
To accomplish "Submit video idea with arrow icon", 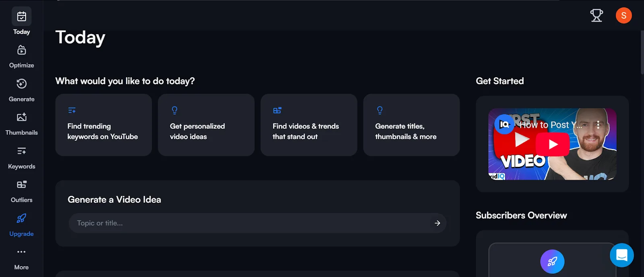I will coord(437,223).
